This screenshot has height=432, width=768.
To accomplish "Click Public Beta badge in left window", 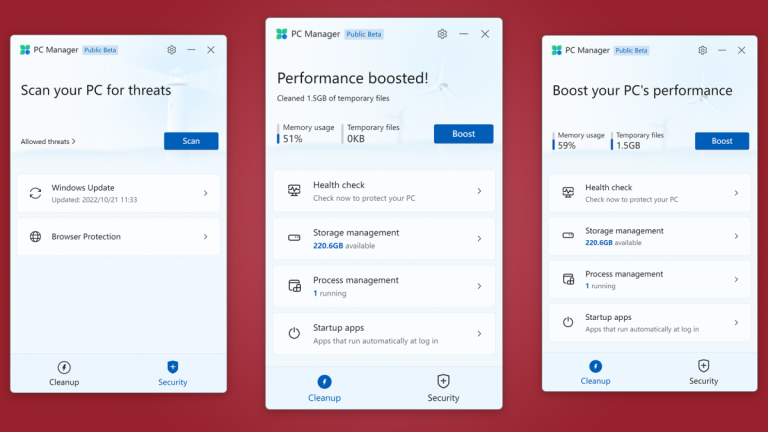I will tap(100, 50).
